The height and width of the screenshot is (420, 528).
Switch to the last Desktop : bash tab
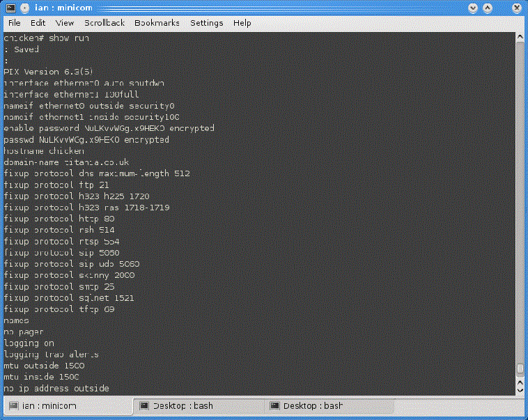329,406
